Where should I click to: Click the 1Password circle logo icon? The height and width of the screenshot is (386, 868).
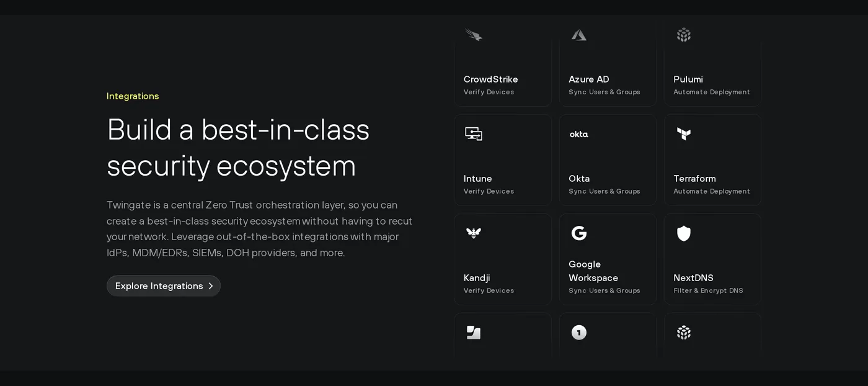tap(579, 333)
